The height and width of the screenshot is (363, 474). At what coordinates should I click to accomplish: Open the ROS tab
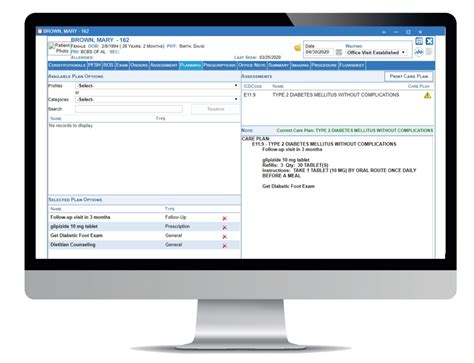click(x=108, y=65)
